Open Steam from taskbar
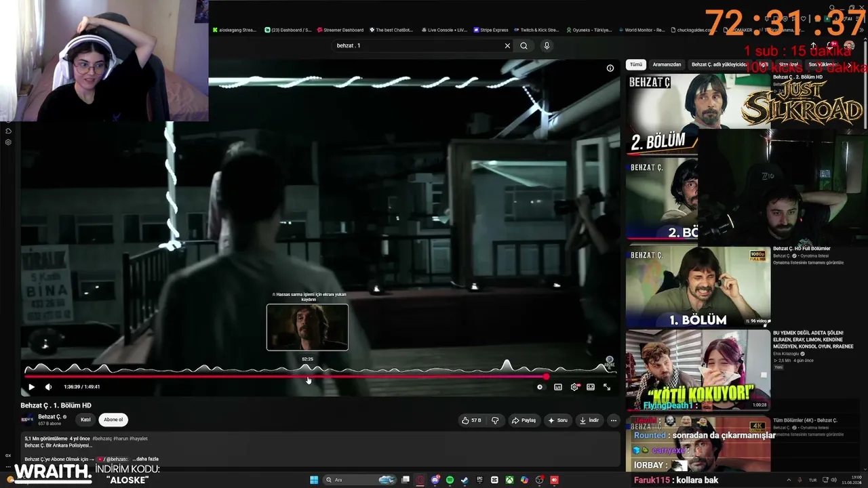The width and height of the screenshot is (868, 488). pyautogui.click(x=465, y=480)
